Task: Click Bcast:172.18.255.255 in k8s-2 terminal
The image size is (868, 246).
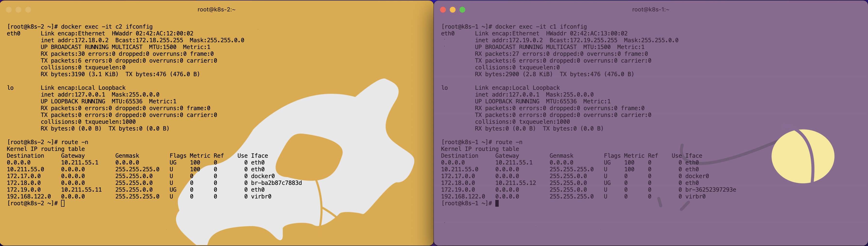Action: tap(149, 40)
